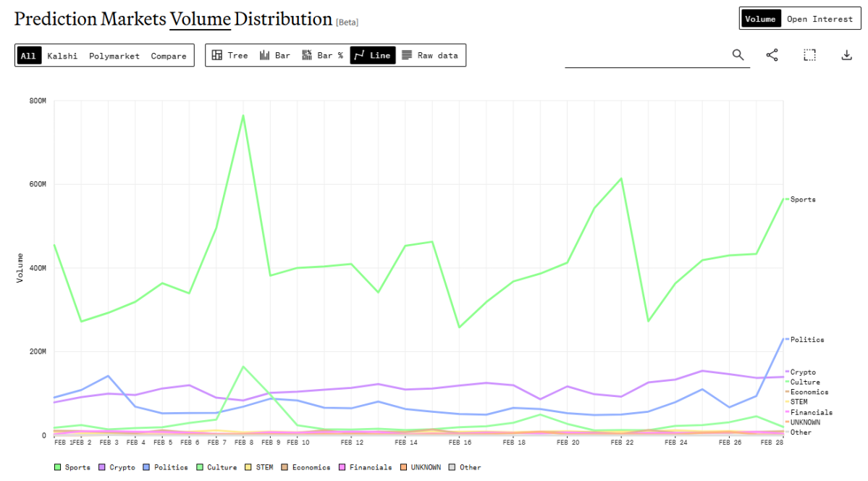Select the Tree chart view icon
Image resolution: width=868 pixels, height=481 pixels.
[232, 54]
